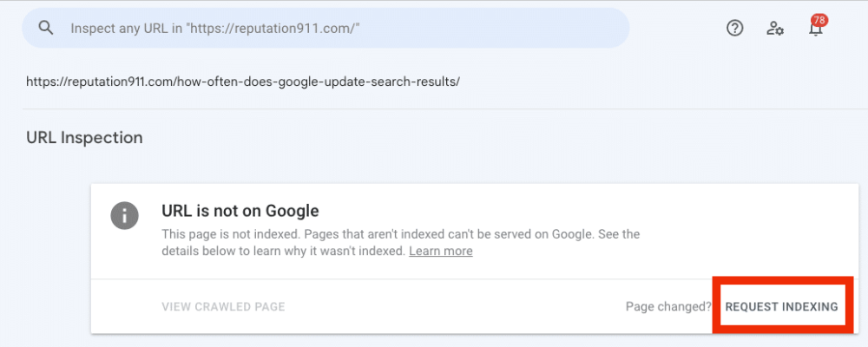Open the users and settings icon
The width and height of the screenshot is (868, 347).
pos(774,29)
